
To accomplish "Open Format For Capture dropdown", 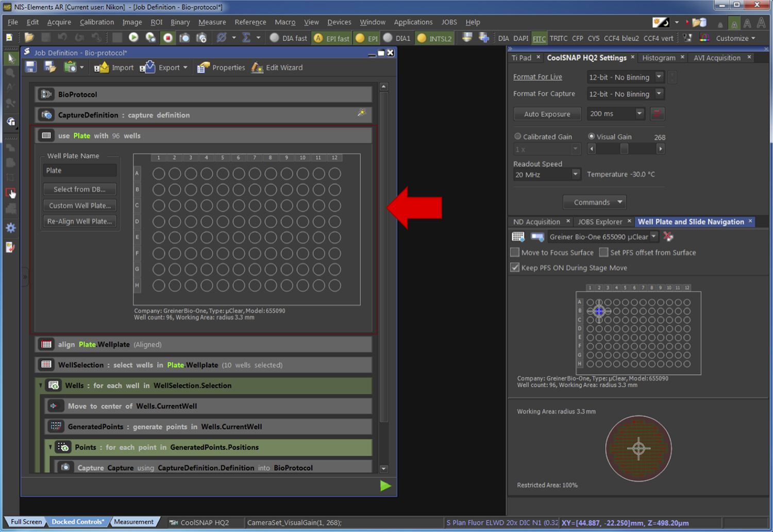I will pos(659,94).
